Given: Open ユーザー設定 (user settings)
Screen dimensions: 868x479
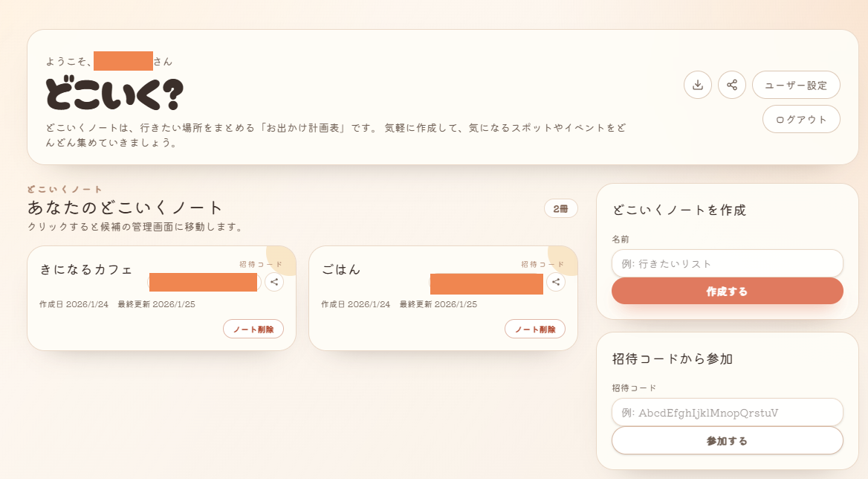Looking at the screenshot, I should (796, 85).
